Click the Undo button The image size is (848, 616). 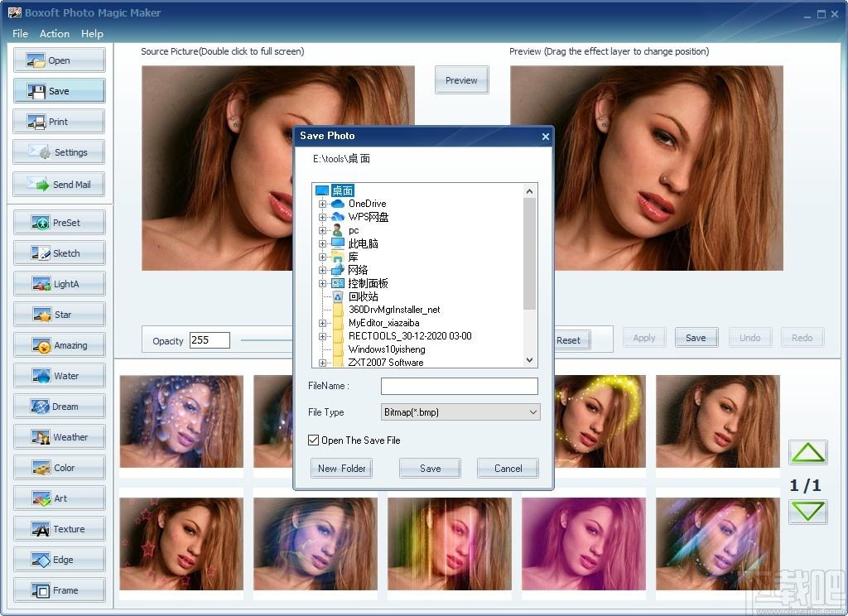coord(749,338)
